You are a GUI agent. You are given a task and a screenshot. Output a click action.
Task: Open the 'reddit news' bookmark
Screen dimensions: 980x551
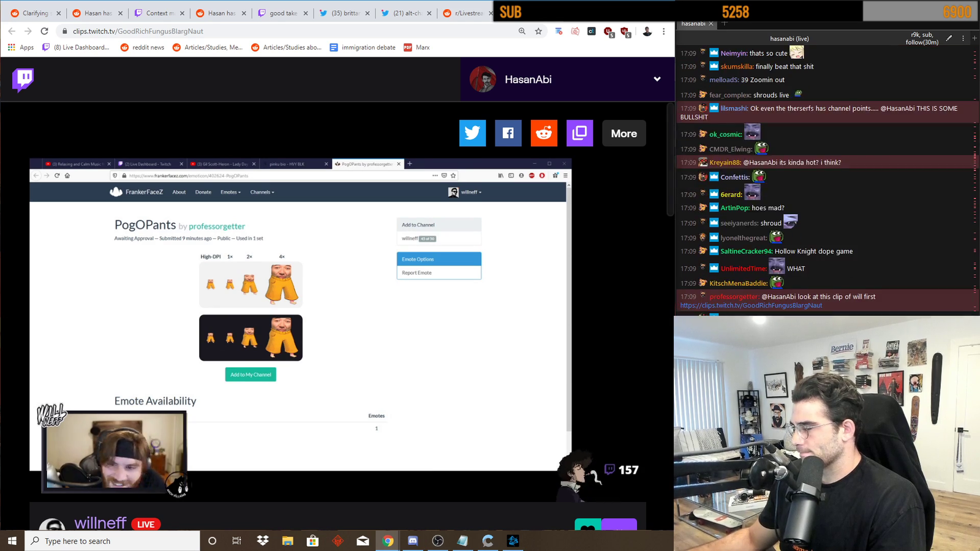[142, 47]
